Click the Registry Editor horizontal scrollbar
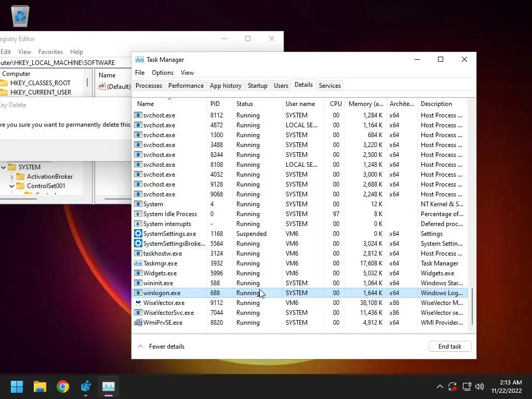This screenshot has width=532, height=399. pos(19,198)
